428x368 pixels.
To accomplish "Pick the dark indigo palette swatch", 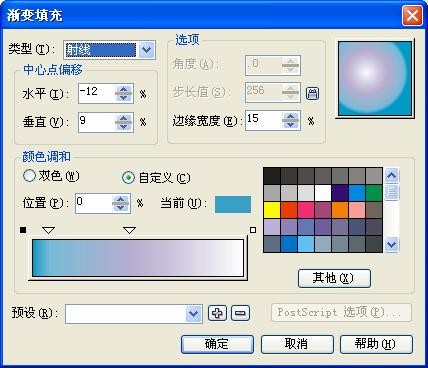I will [340, 193].
